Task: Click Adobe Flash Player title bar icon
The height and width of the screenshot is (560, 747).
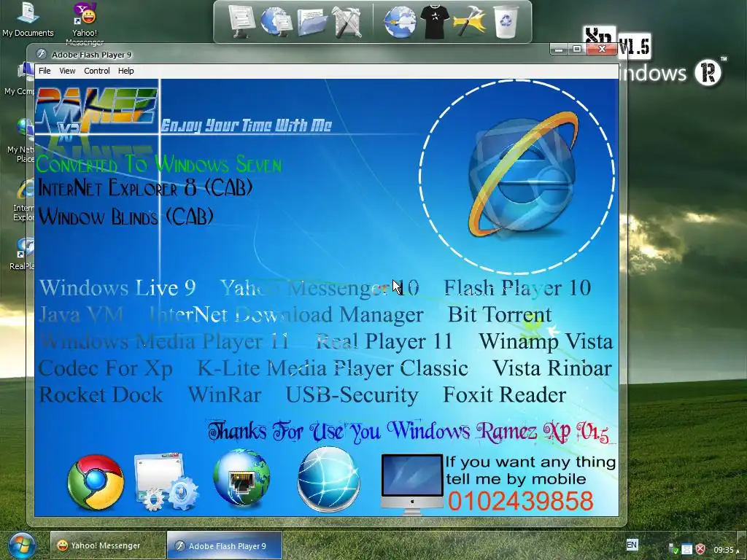Action: [x=42, y=54]
